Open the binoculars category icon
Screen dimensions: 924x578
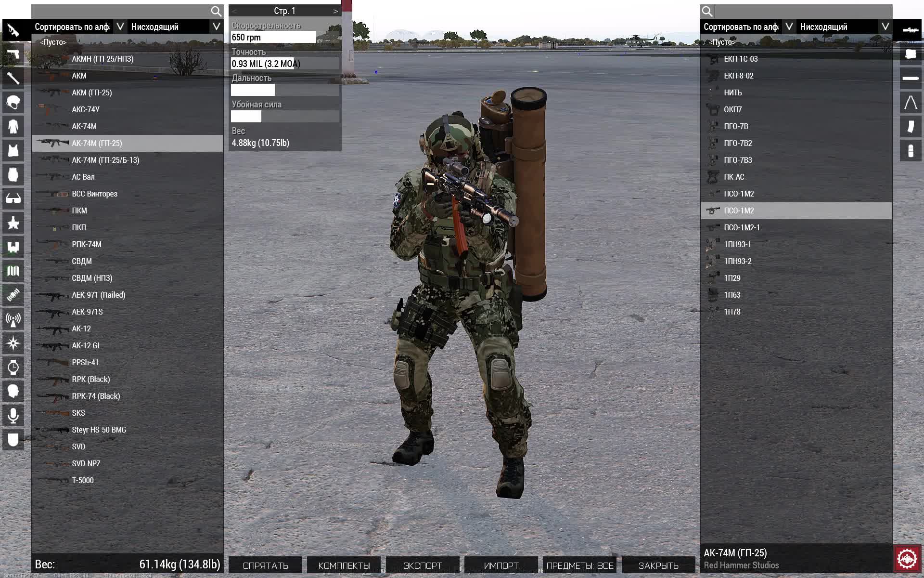tap(13, 247)
